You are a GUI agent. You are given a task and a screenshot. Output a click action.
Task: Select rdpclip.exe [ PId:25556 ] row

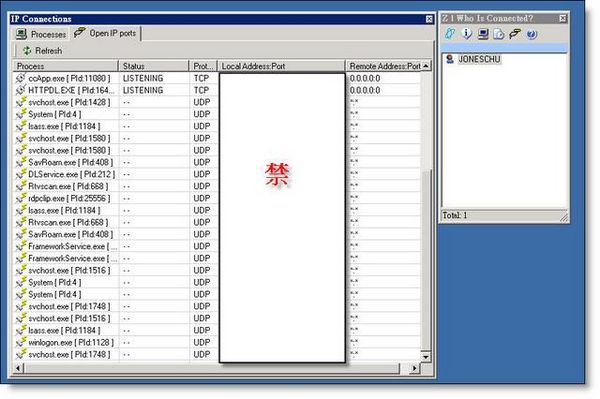pos(217,198)
